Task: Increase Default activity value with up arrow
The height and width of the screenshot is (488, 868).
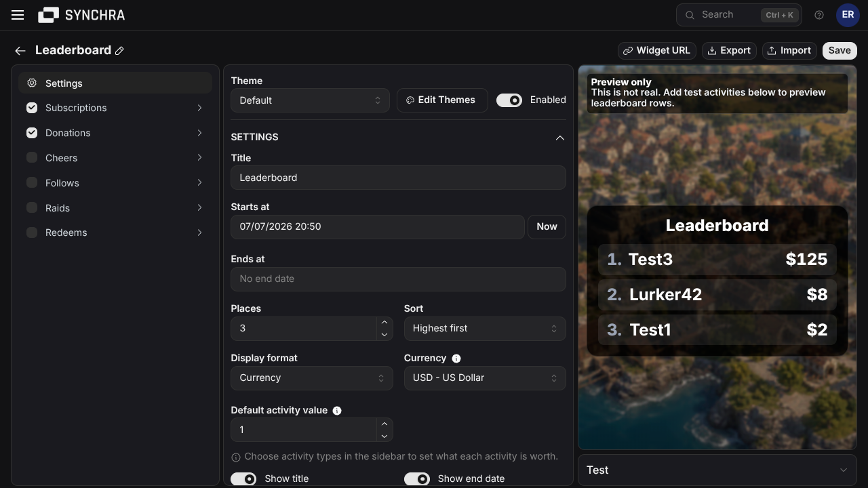Action: [x=384, y=424]
